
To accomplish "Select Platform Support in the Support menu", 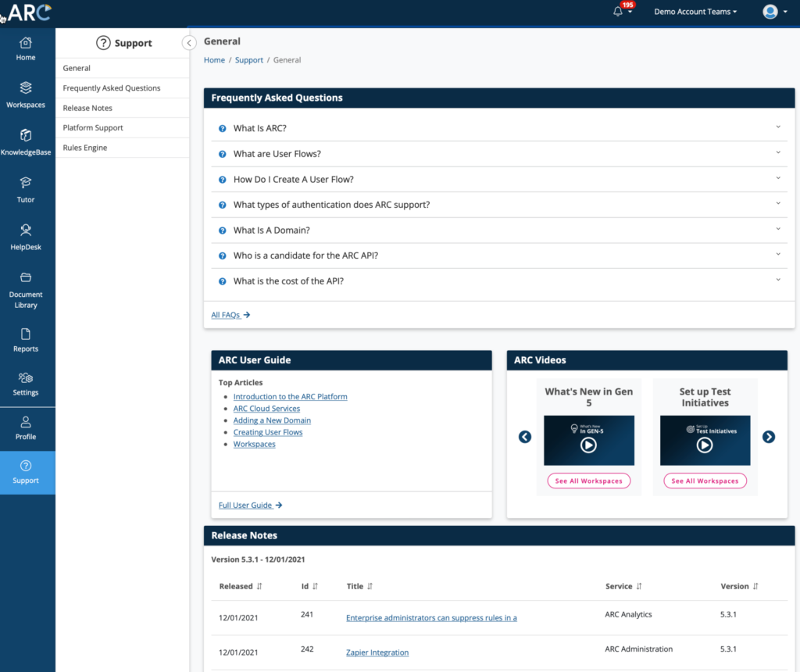I will [x=91, y=127].
